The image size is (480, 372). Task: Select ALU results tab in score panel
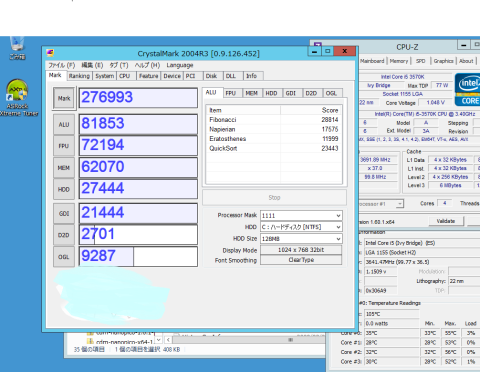tap(212, 92)
